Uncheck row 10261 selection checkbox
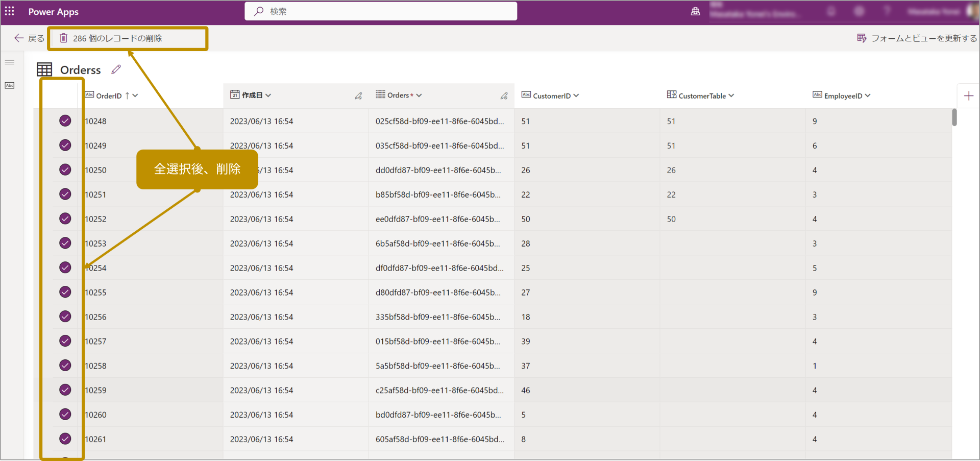 [x=65, y=439]
